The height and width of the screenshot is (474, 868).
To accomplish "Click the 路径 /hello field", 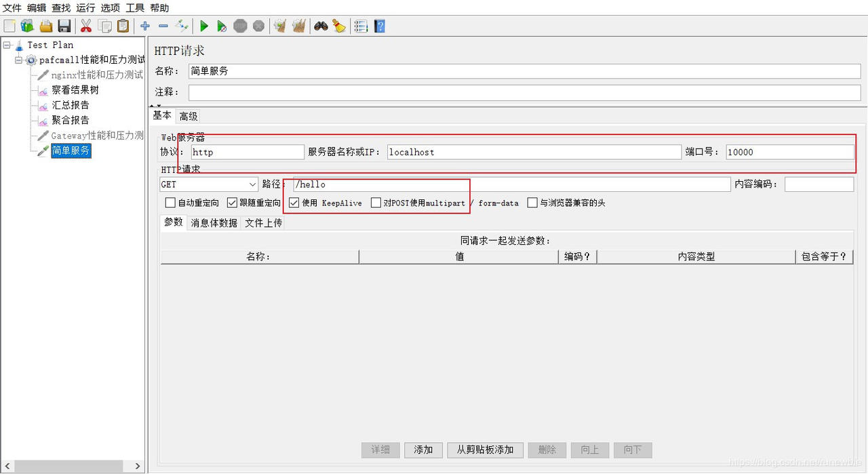I will pyautogui.click(x=512, y=184).
